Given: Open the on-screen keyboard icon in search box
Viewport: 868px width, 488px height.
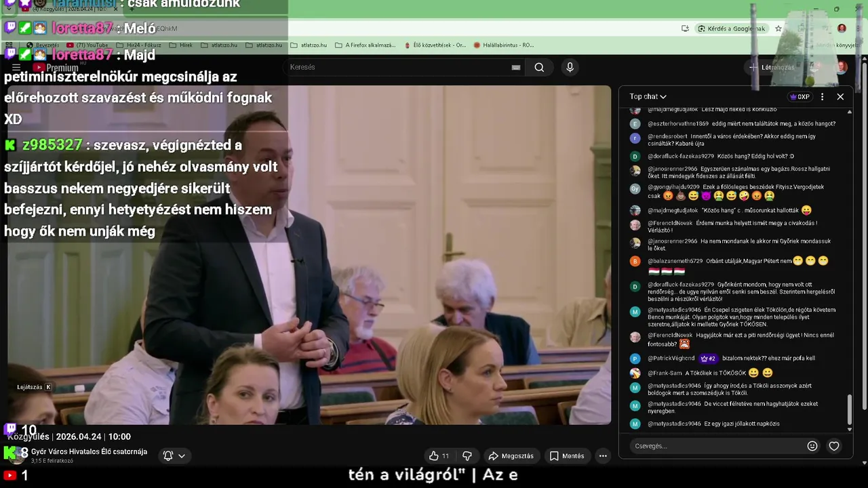Looking at the screenshot, I should [516, 67].
